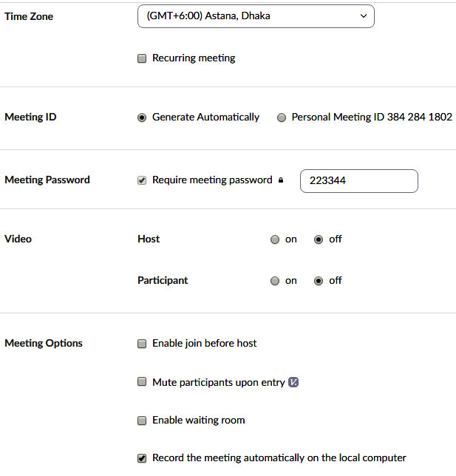The height and width of the screenshot is (476, 456).
Task: Enable waiting room checkbox
Action: pos(142,421)
